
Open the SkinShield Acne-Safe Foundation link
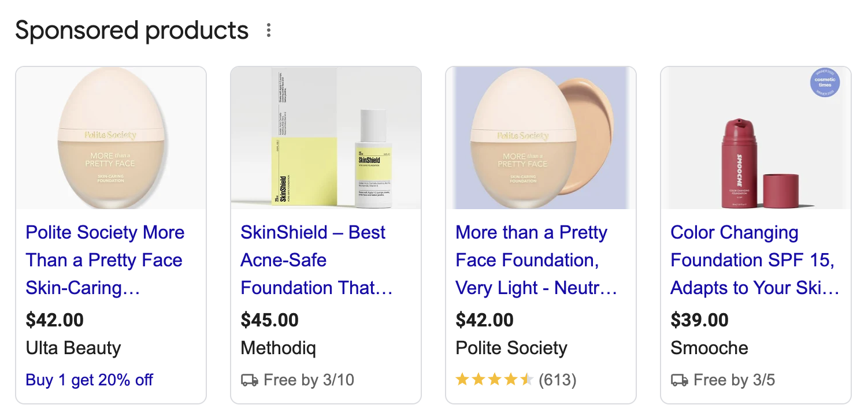point(317,260)
